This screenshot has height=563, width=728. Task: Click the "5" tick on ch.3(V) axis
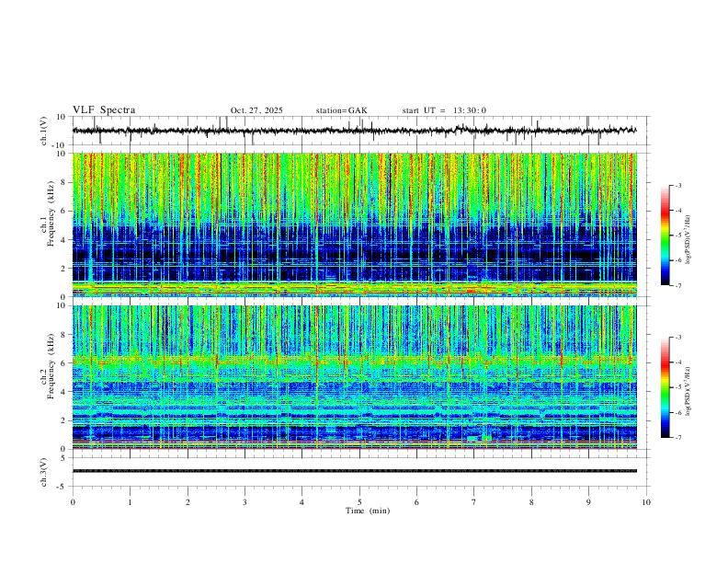pyautogui.click(x=64, y=458)
